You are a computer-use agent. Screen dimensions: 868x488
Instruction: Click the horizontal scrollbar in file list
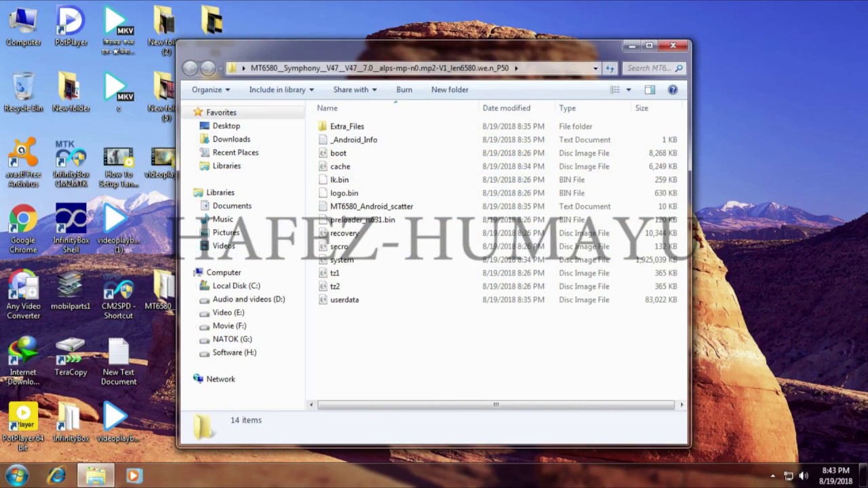tap(496, 405)
